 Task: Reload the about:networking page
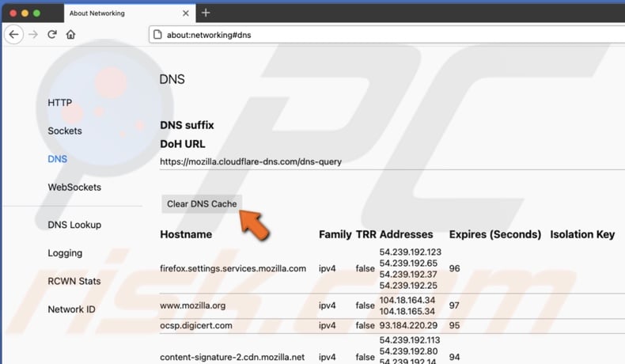tap(52, 34)
